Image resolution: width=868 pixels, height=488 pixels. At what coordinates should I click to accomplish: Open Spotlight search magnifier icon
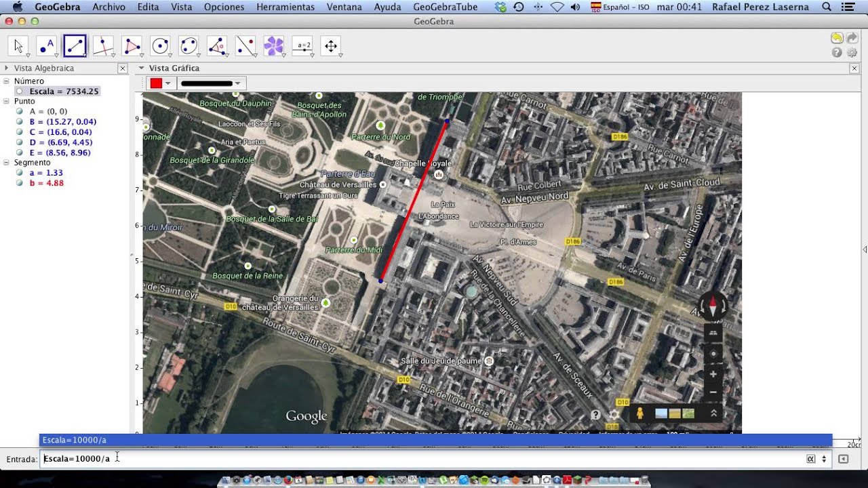827,7
